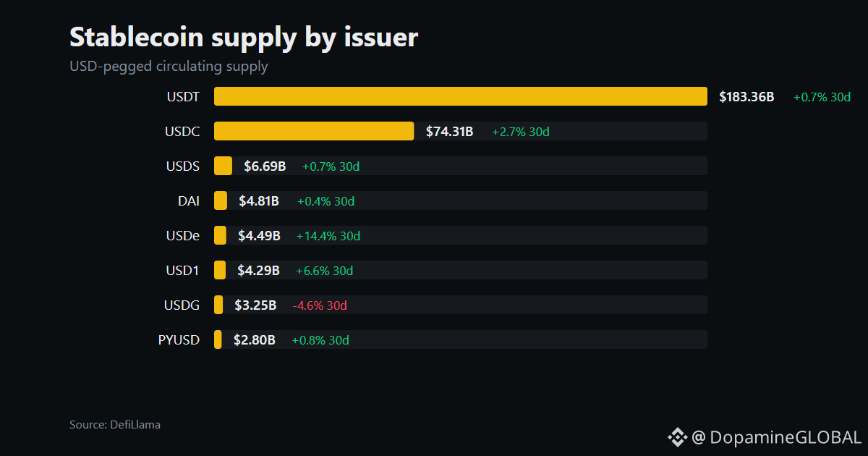Screen dimensions: 868x456
Task: Select the USDT yellow bar
Action: tap(460, 96)
